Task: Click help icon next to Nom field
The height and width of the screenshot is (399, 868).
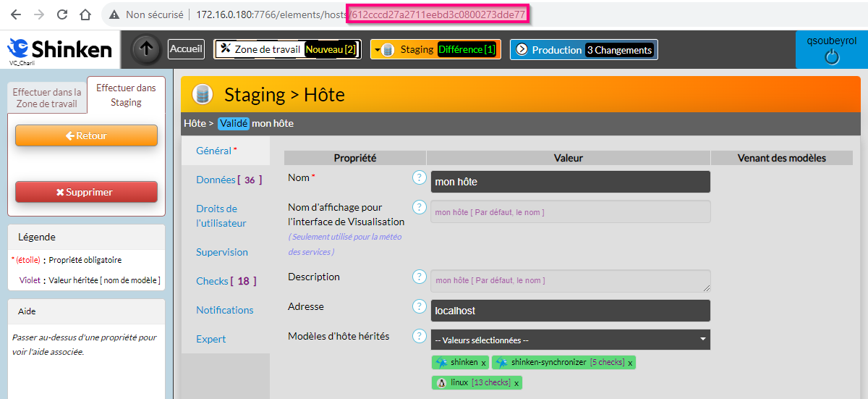Action: pyautogui.click(x=419, y=177)
